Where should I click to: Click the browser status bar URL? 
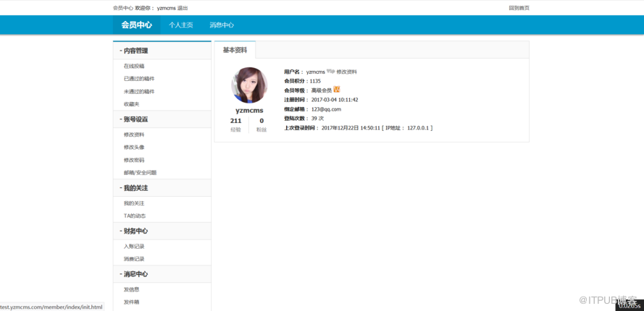tap(51, 307)
